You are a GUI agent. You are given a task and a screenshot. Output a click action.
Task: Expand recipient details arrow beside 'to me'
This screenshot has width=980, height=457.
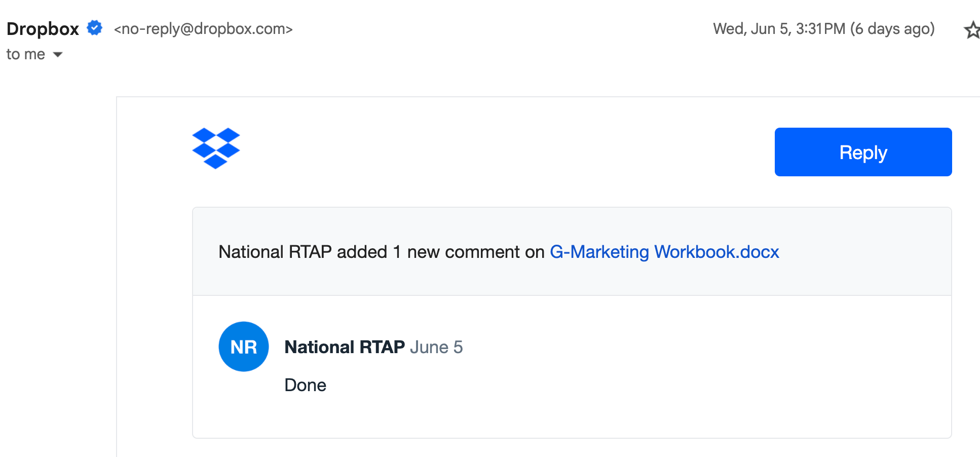pos(58,55)
